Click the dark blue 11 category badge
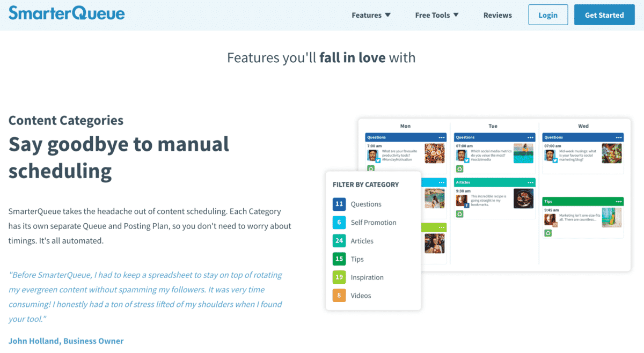644x353 pixels. [x=339, y=204]
